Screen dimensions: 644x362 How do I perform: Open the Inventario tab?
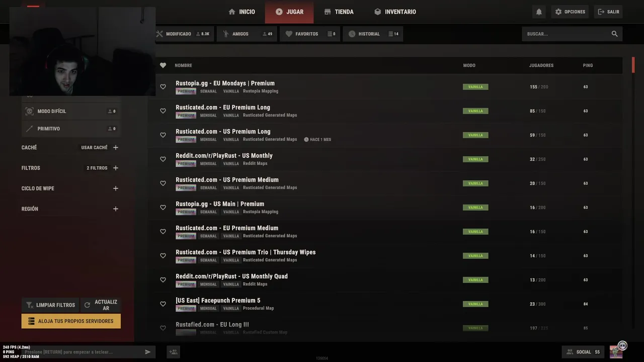(395, 12)
